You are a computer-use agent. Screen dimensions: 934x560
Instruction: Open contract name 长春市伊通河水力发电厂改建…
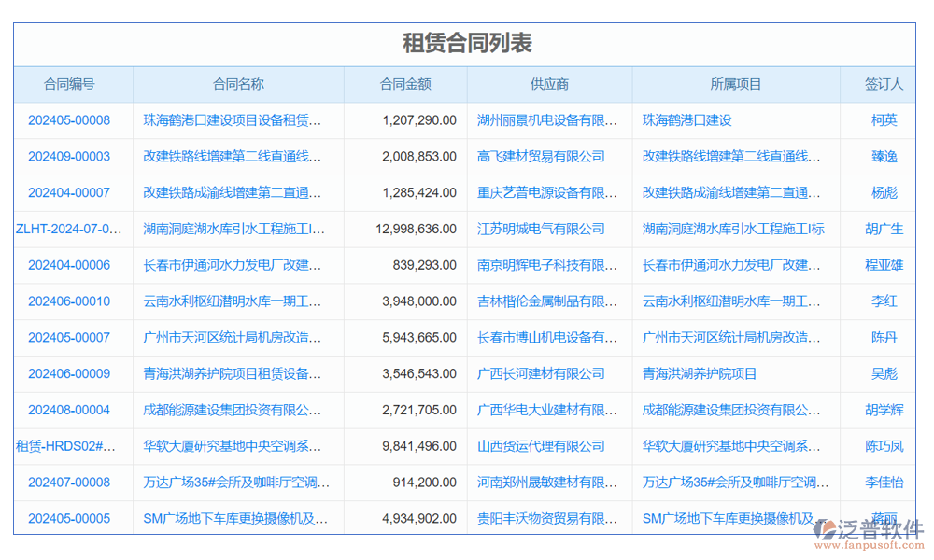[x=233, y=265]
